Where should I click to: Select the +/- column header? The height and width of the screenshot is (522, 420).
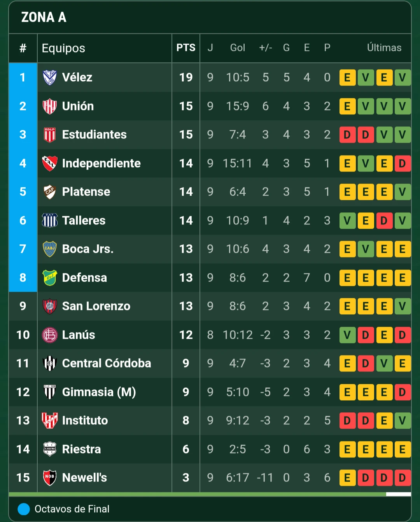coord(266,48)
